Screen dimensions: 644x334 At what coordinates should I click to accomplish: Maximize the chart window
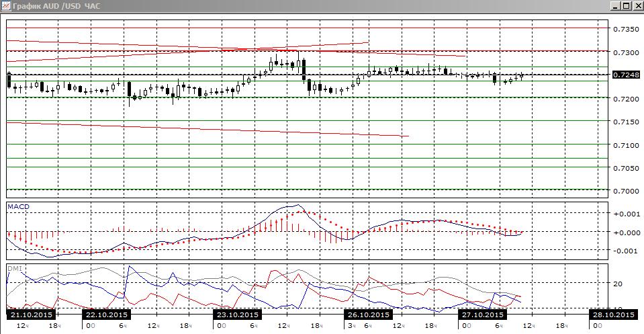click(626, 6)
